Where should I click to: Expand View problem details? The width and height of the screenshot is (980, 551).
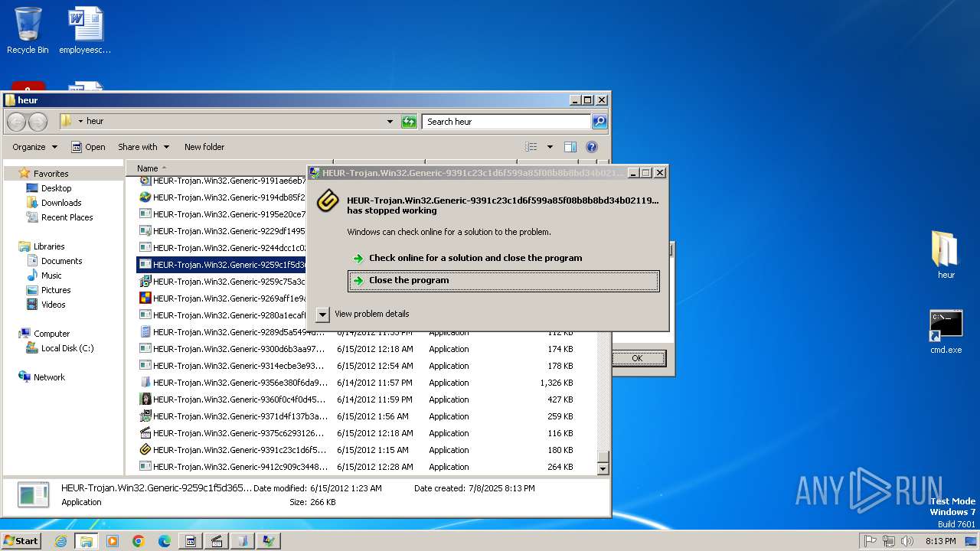click(362, 315)
